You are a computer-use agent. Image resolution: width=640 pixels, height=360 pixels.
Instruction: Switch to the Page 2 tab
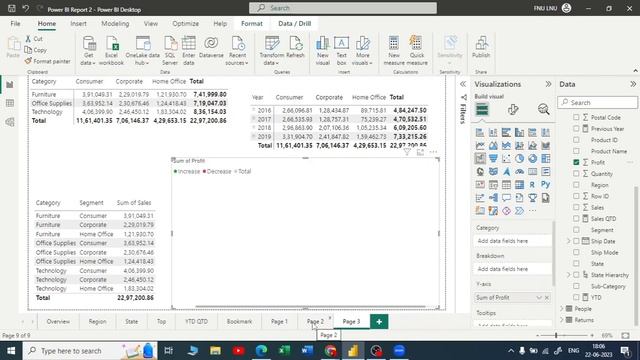316,322
